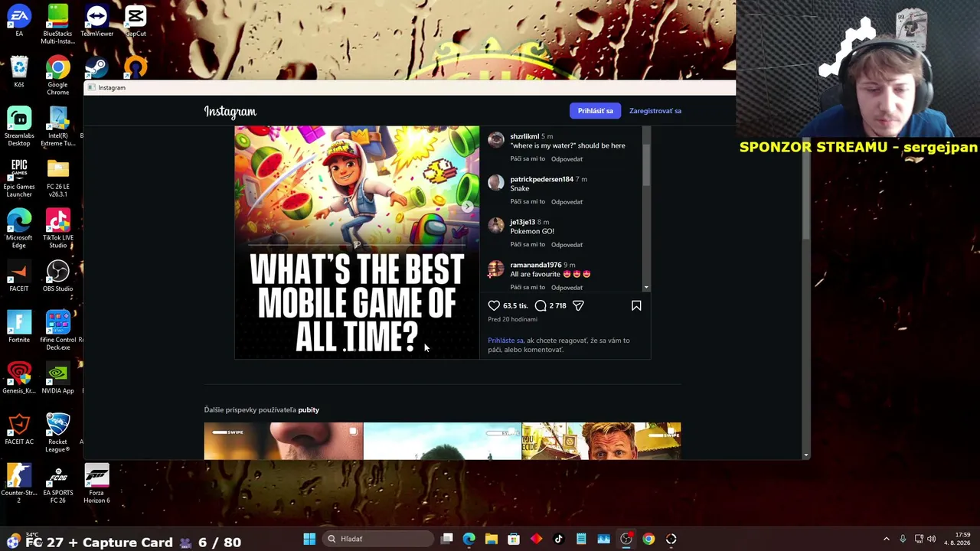Open clock and date in taskbar
This screenshot has width=980, height=551.
[958, 539]
